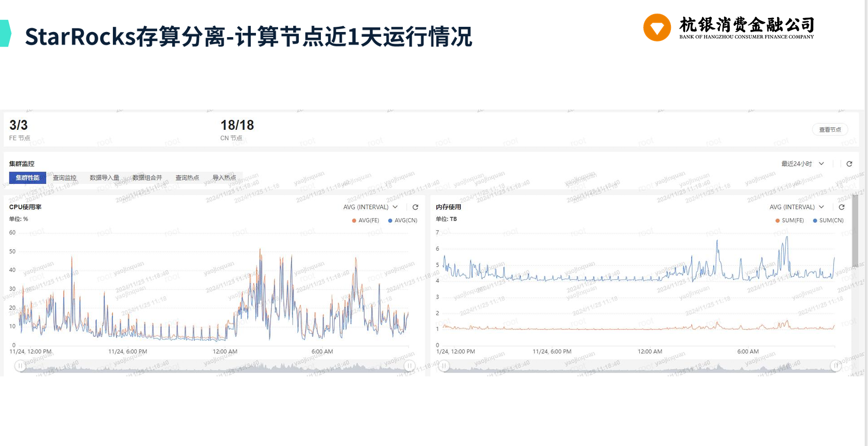Click the 单位: TB label
868x446 pixels.
coord(446,219)
